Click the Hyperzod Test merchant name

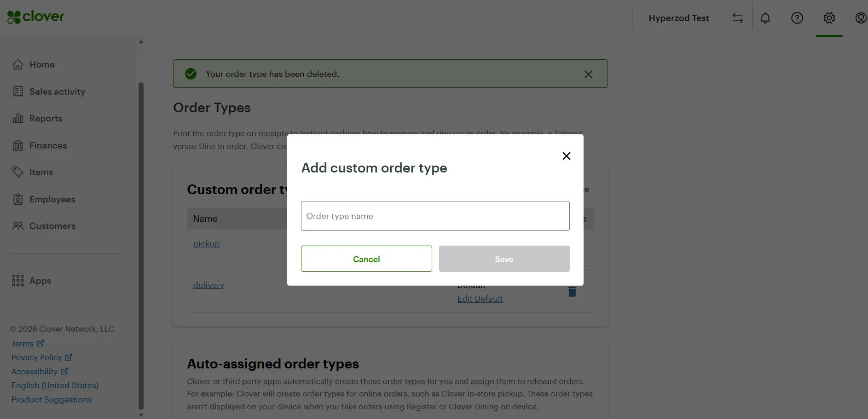679,18
